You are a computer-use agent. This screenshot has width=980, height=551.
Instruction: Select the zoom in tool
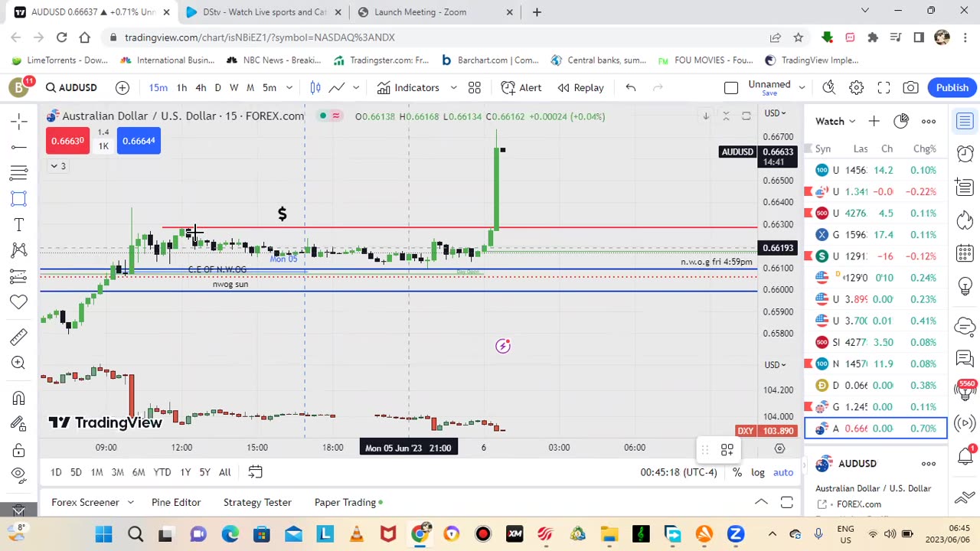coord(19,363)
